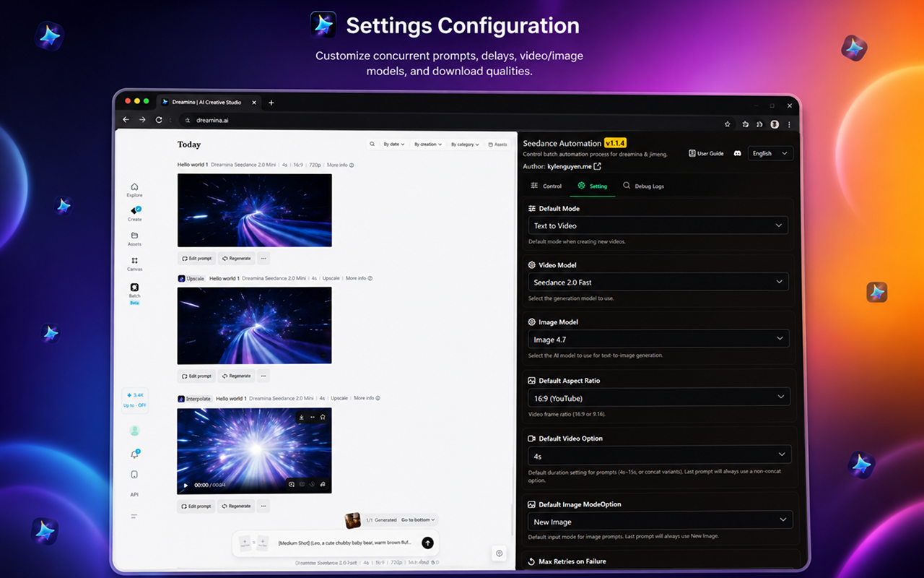Open the mobile app icon in the sidebar

(134, 475)
